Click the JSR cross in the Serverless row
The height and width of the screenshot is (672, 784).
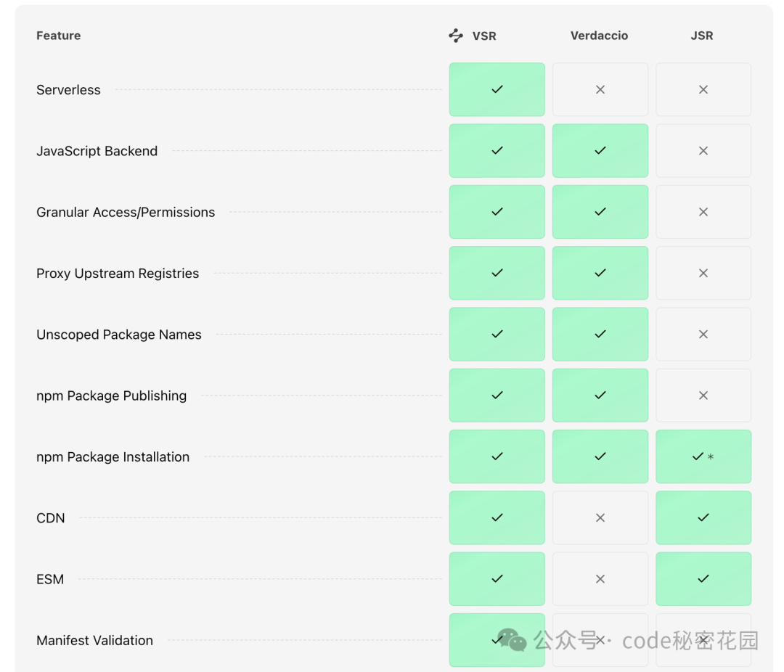click(703, 89)
